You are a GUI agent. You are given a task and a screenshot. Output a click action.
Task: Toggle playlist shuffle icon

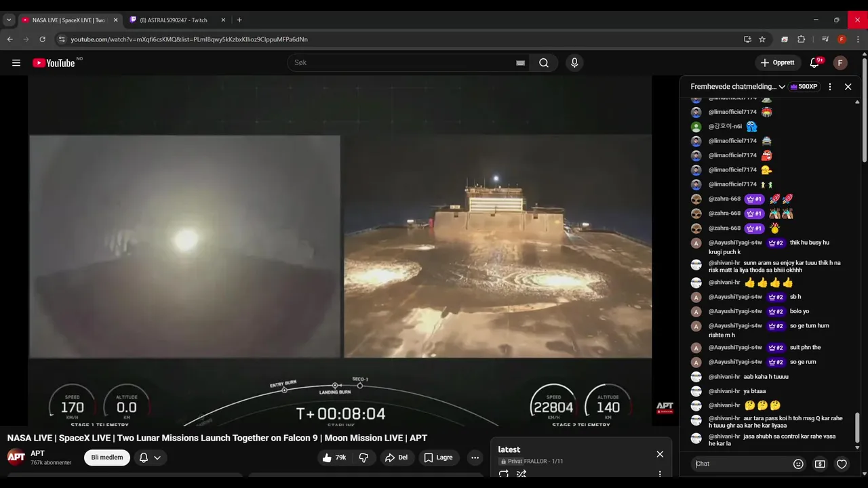point(521,474)
